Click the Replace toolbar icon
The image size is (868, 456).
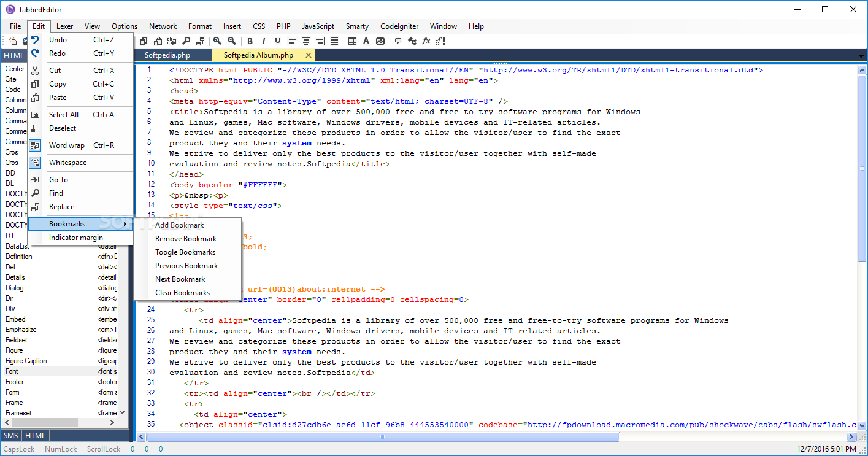(200, 41)
